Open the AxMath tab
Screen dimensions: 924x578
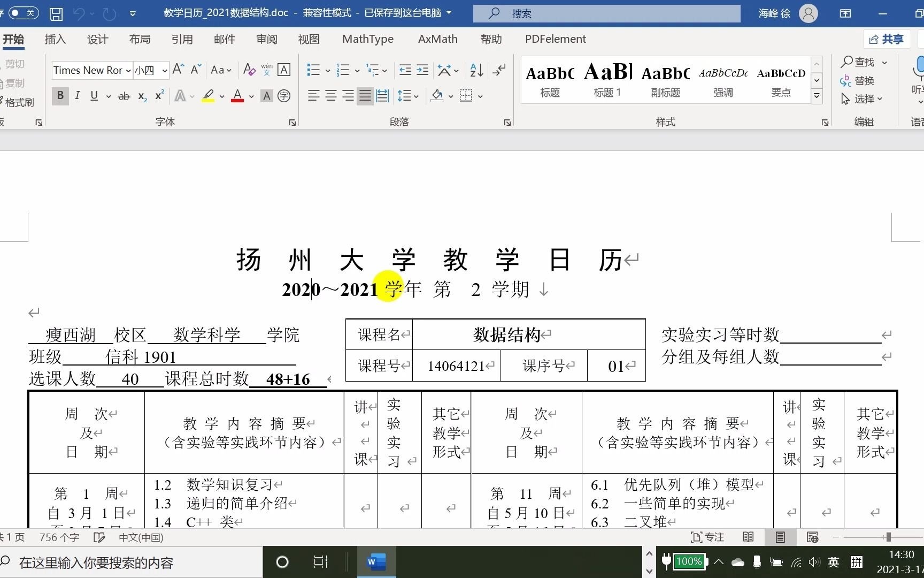[438, 39]
